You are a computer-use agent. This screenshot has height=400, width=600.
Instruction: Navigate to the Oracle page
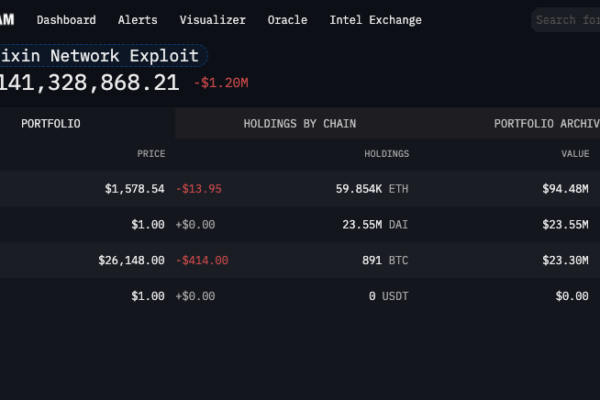click(287, 20)
